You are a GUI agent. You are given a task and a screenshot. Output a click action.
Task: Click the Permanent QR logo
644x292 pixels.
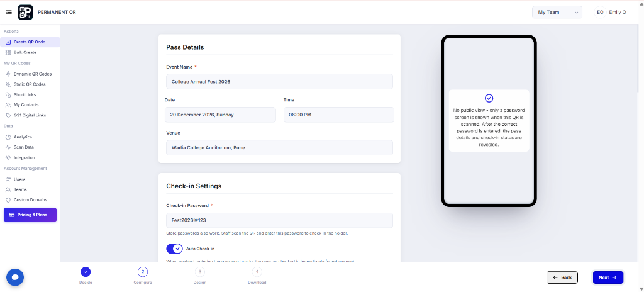click(25, 13)
